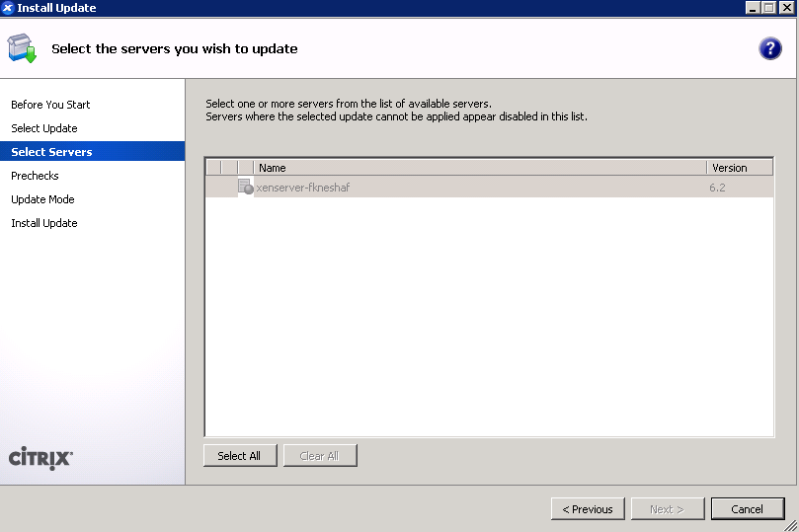Sort server list by Version column header
The height and width of the screenshot is (532, 799).
739,168
